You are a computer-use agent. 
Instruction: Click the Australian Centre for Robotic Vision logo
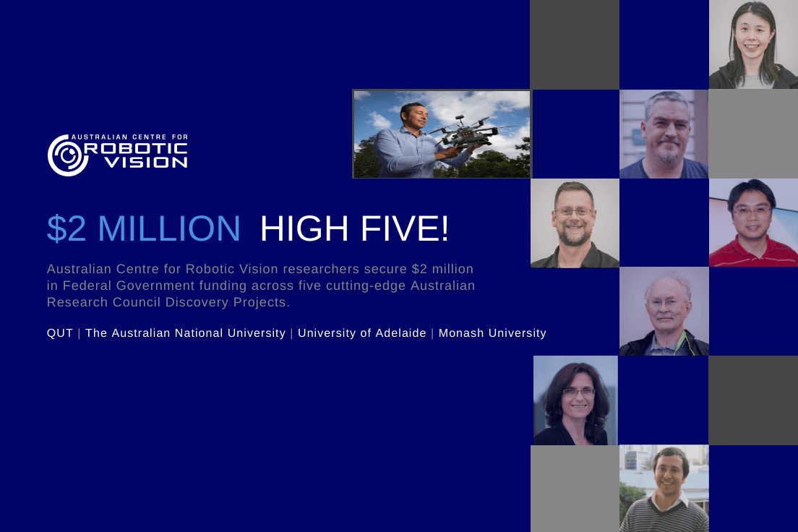[x=118, y=155]
